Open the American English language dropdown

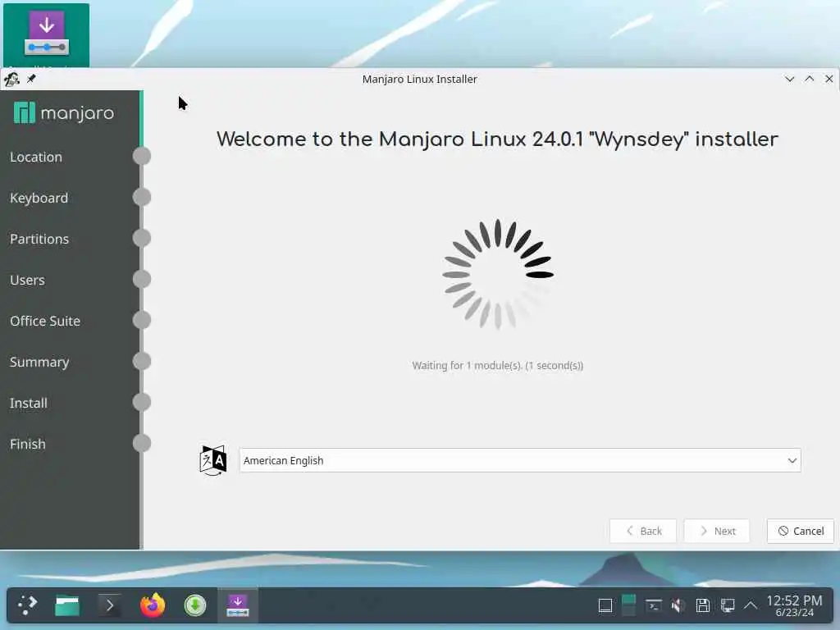pos(519,460)
